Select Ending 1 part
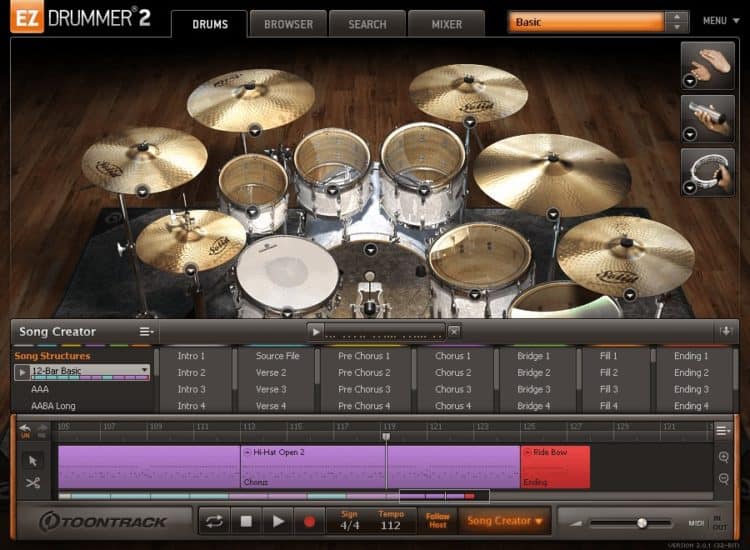Viewport: 750px width, 550px height. (691, 356)
